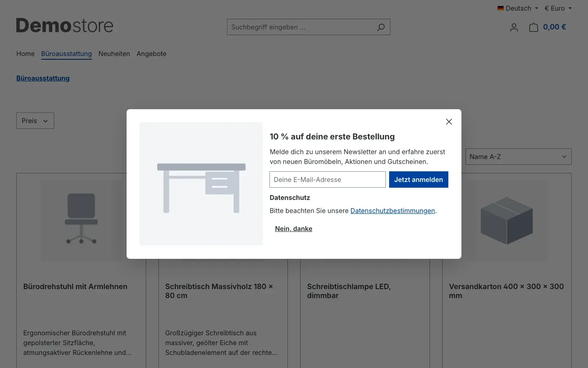This screenshot has height=368, width=588.
Task: Open the Euro currency dropdown
Action: coord(558,8)
